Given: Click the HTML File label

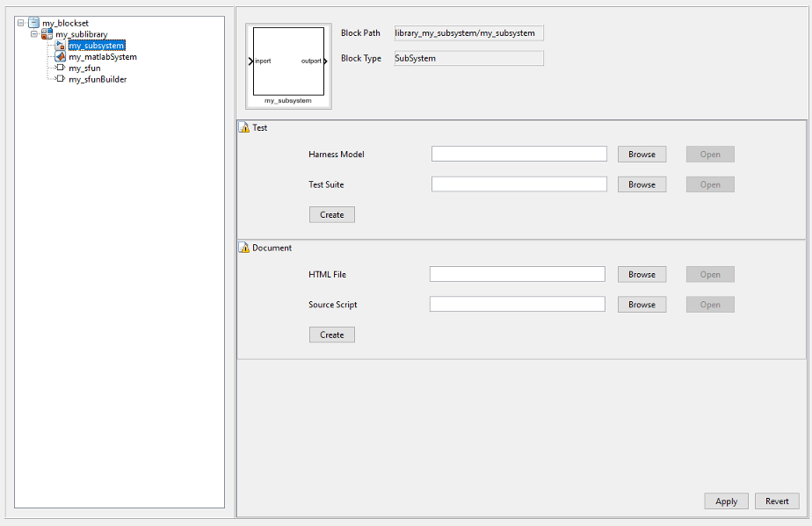Looking at the screenshot, I should [327, 274].
